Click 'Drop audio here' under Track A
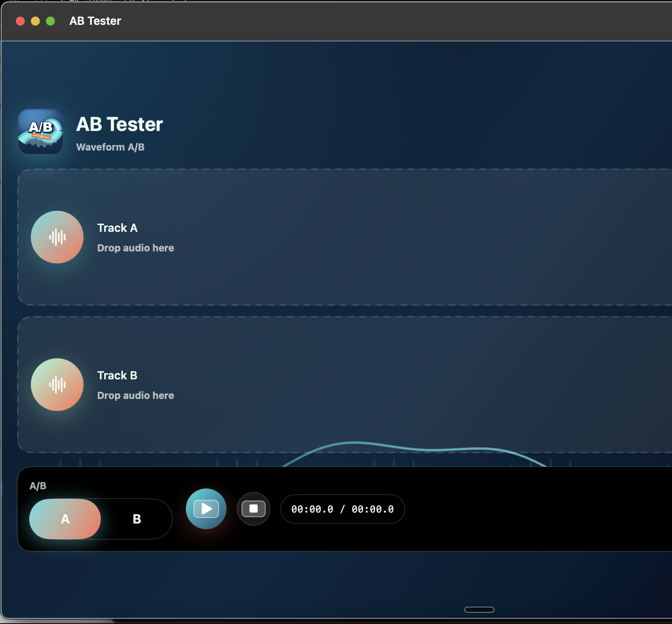672x624 pixels. coord(135,248)
